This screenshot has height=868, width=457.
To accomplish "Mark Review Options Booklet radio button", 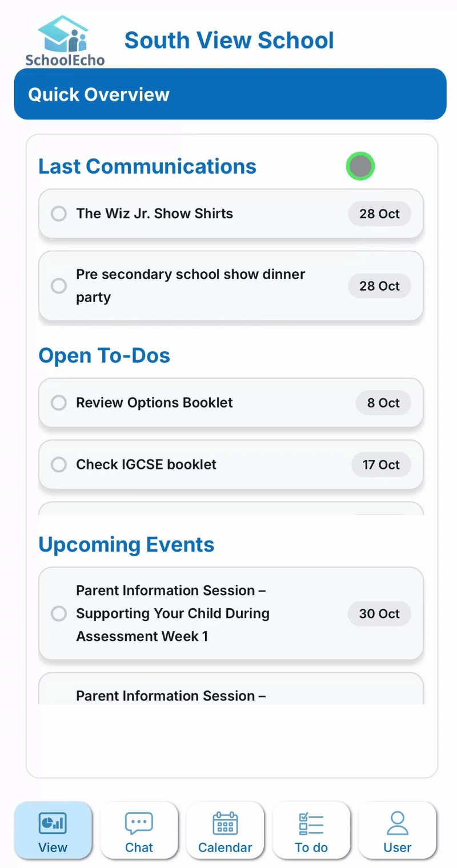I will (59, 403).
